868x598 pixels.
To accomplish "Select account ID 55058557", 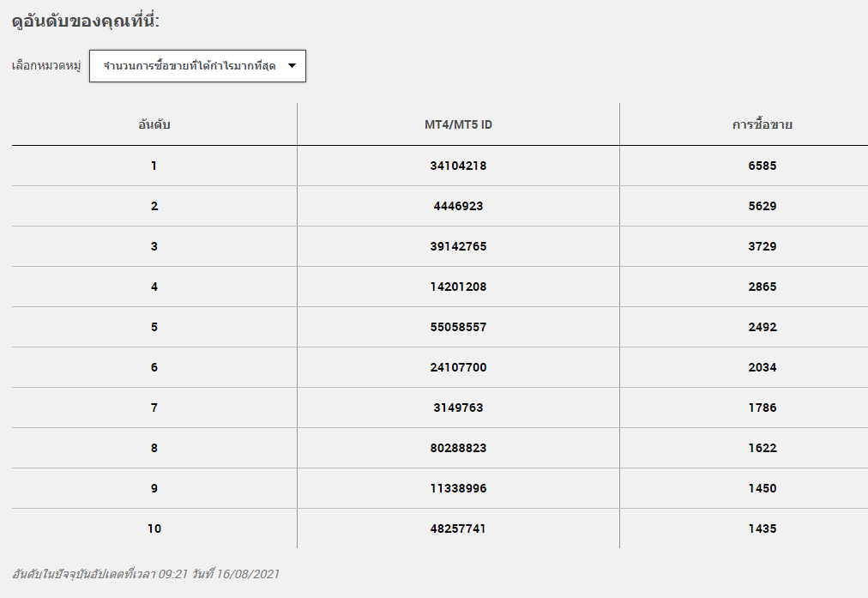I will pyautogui.click(x=458, y=327).
